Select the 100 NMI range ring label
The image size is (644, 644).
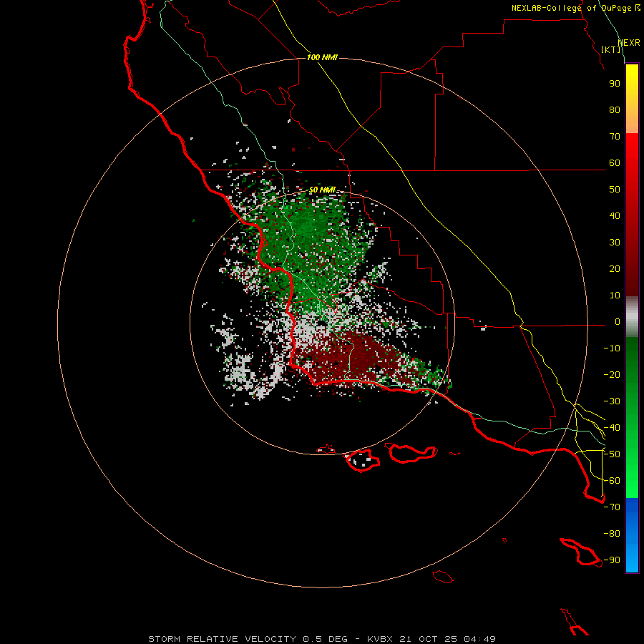click(x=322, y=57)
